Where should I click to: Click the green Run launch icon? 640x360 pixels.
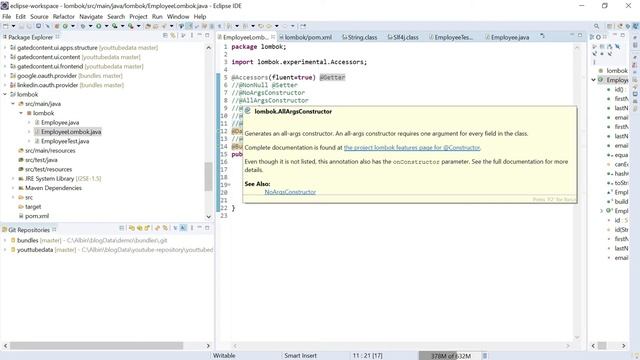coord(98,26)
